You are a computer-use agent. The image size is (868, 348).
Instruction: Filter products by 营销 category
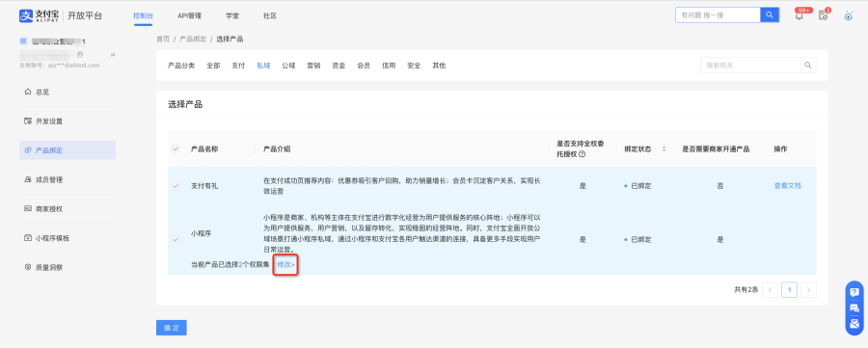click(313, 66)
